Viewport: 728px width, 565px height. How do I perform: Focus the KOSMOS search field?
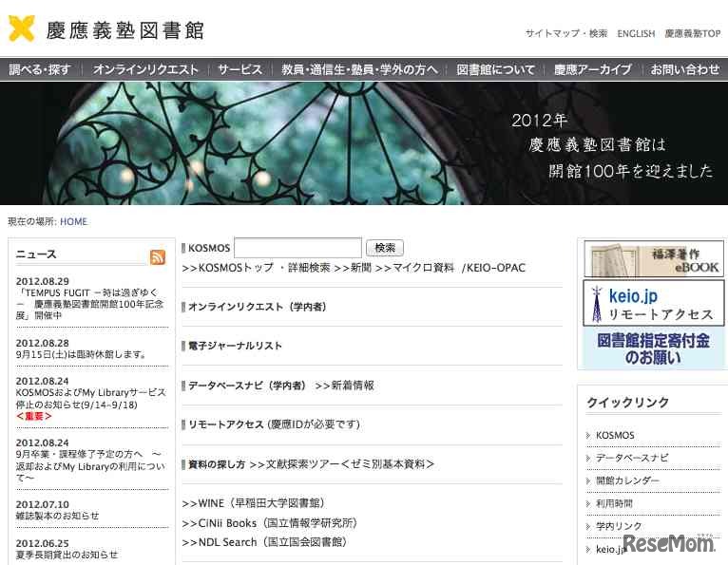298,248
